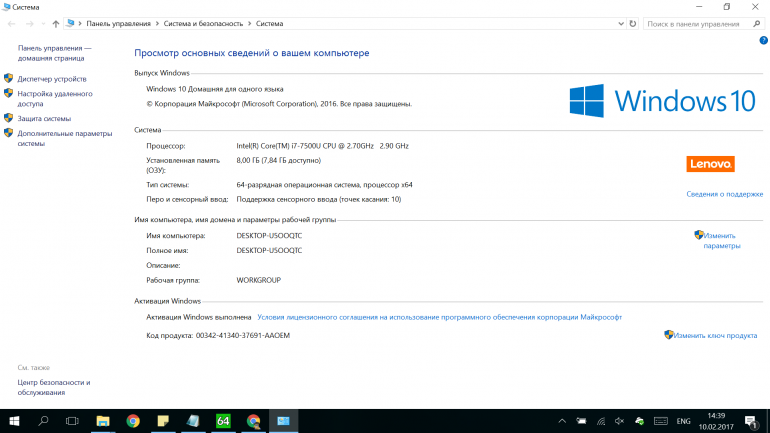Click the shield icon beside Защита системы
Viewport: 770px width, 433px height.
(8, 118)
